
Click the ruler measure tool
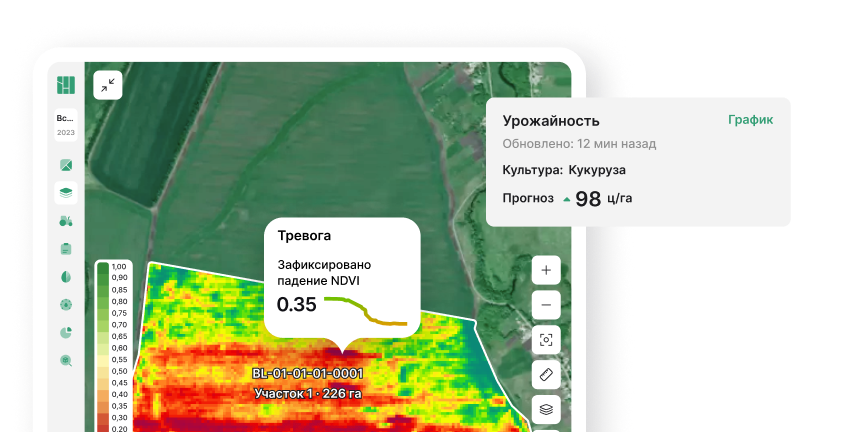pos(546,374)
